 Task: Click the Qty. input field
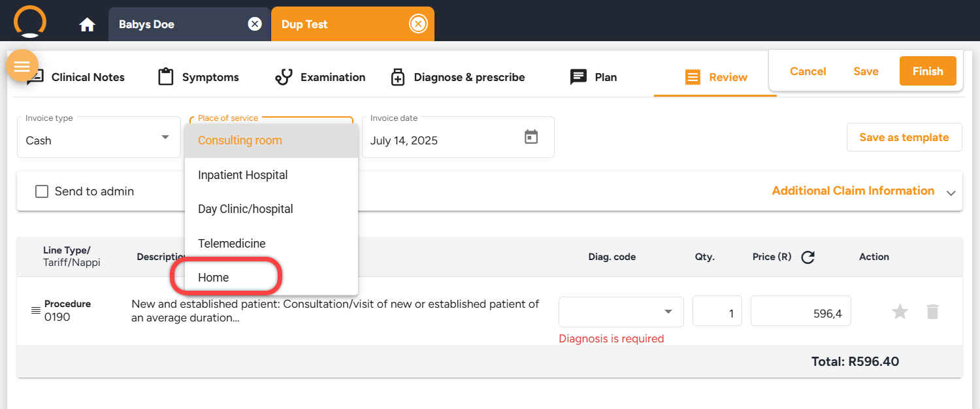(717, 310)
